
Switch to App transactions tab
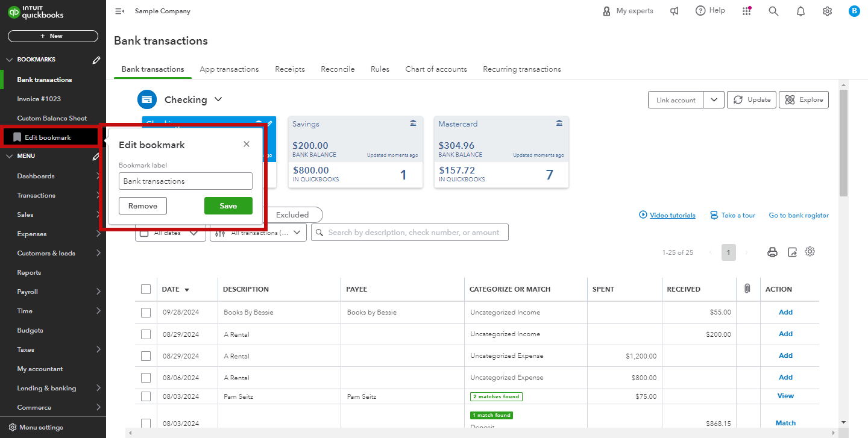point(229,69)
